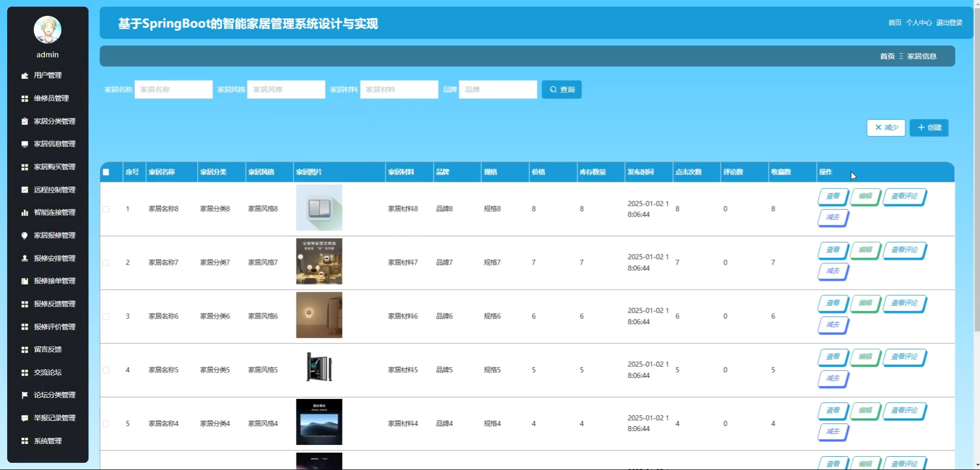The height and width of the screenshot is (470, 980).
Task: Open the 远程控制管理 module icon
Action: tap(25, 190)
